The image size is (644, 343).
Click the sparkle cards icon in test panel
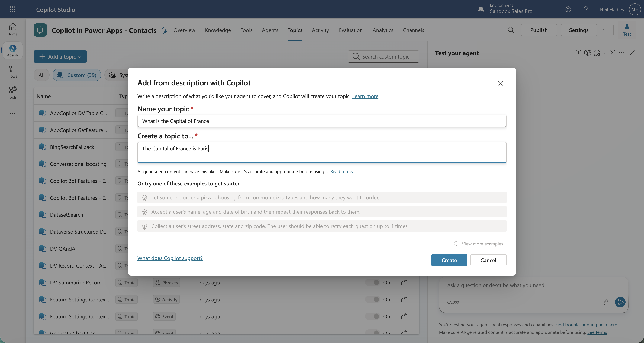tap(588, 53)
